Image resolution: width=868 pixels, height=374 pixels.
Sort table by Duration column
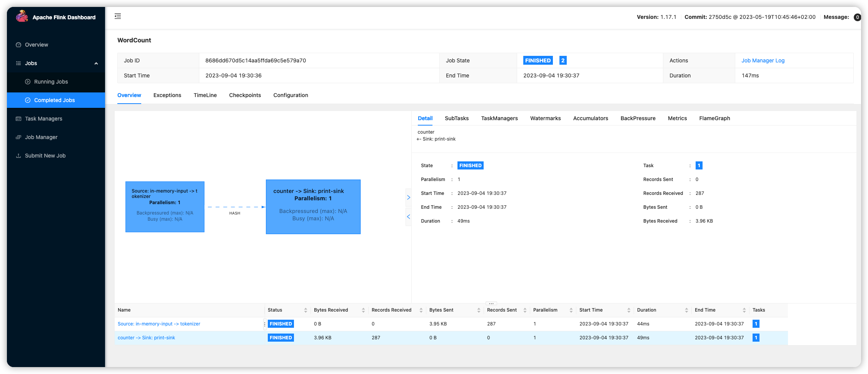click(686, 310)
